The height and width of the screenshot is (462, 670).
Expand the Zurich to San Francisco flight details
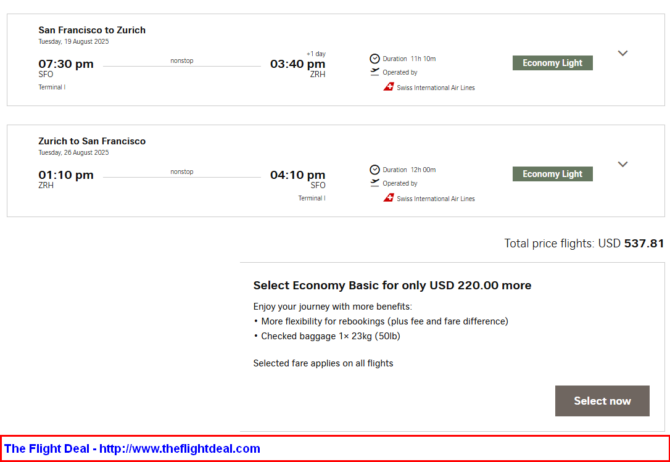point(623,164)
